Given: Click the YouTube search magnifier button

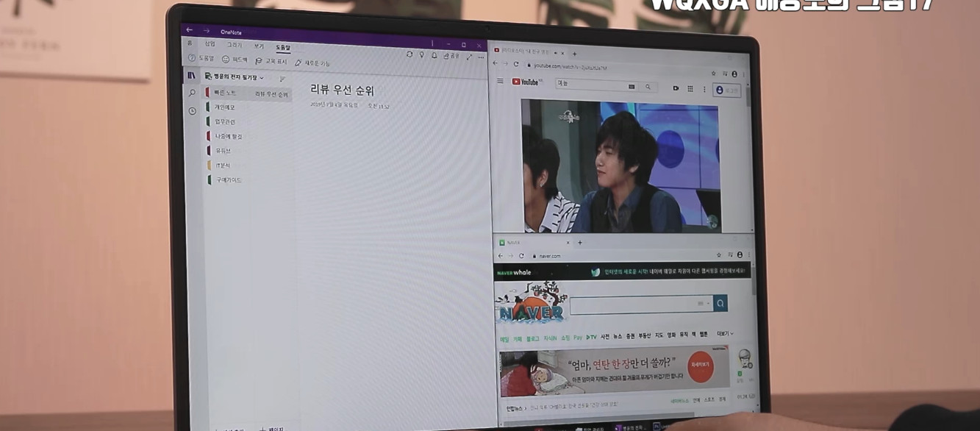Looking at the screenshot, I should tap(648, 87).
